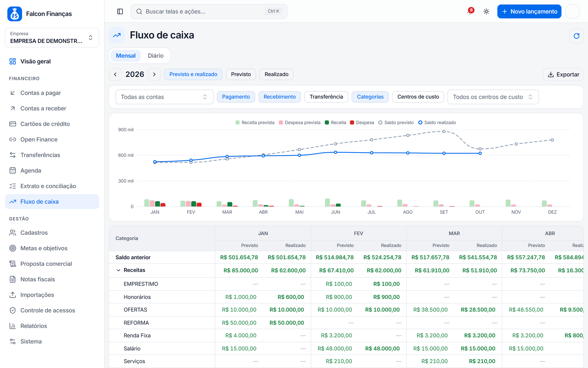
Task: Toggle the sidebar panel icon
Action: (x=120, y=11)
